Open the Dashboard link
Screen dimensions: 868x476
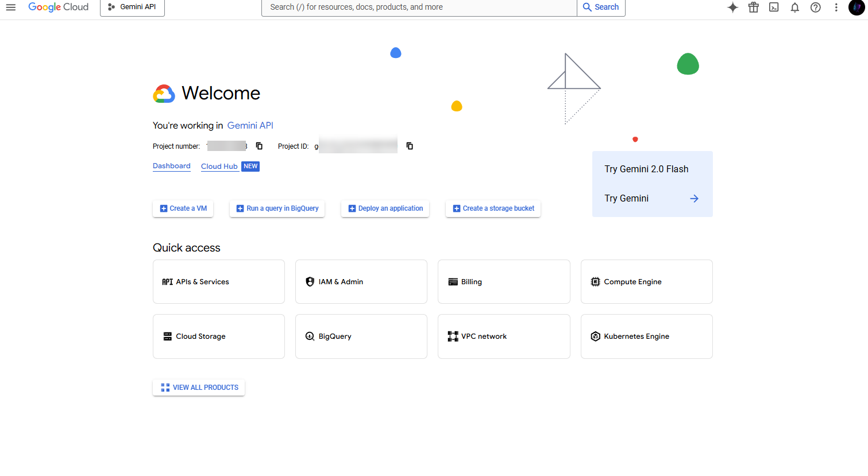click(x=171, y=166)
